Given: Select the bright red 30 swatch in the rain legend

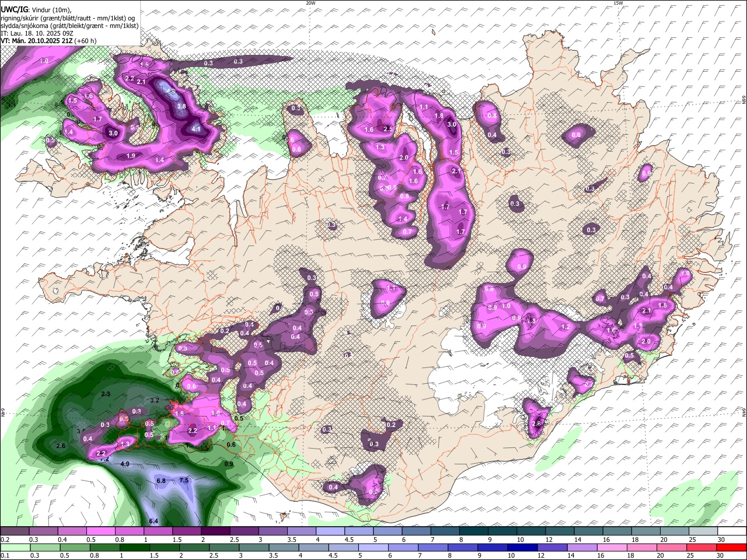Looking at the screenshot, I should point(732,547).
